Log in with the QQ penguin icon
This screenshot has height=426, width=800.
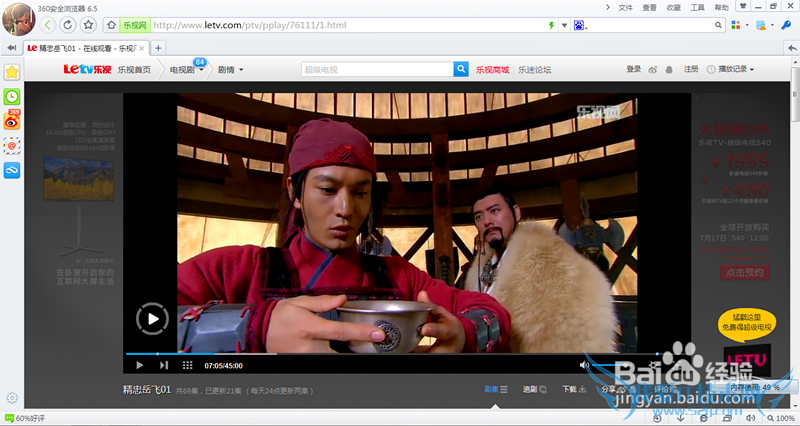[x=669, y=69]
